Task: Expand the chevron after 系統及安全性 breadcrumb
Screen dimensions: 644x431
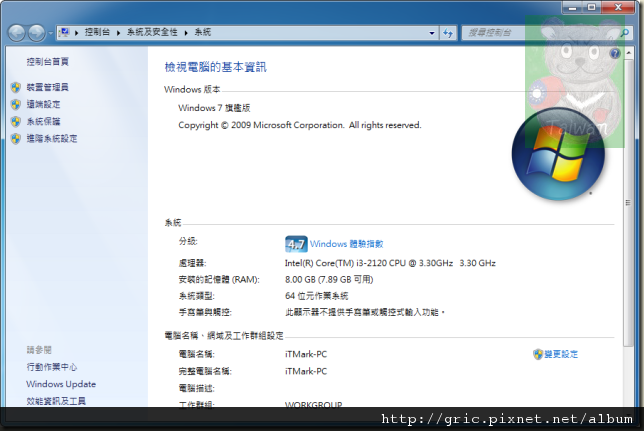Action: 186,32
